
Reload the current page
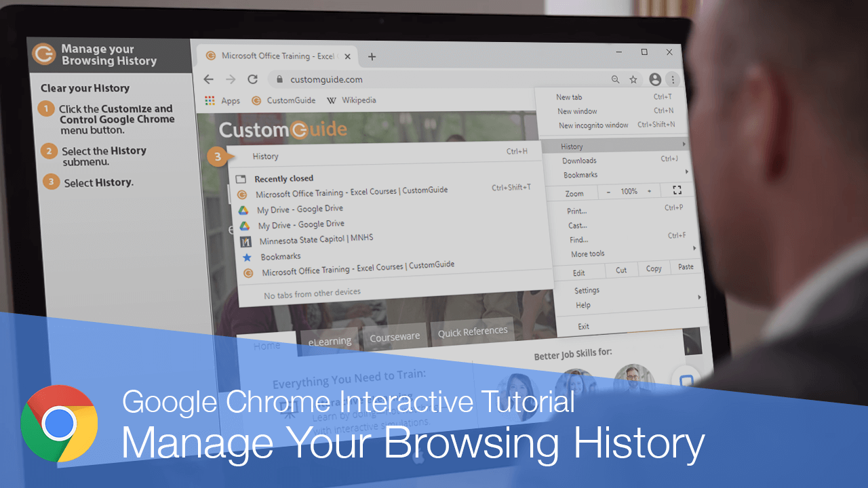pyautogui.click(x=252, y=79)
